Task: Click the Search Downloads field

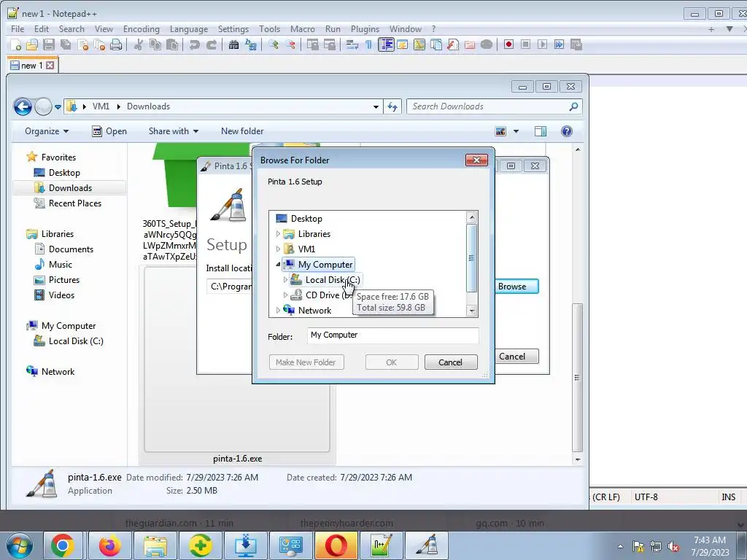Action: coord(495,106)
